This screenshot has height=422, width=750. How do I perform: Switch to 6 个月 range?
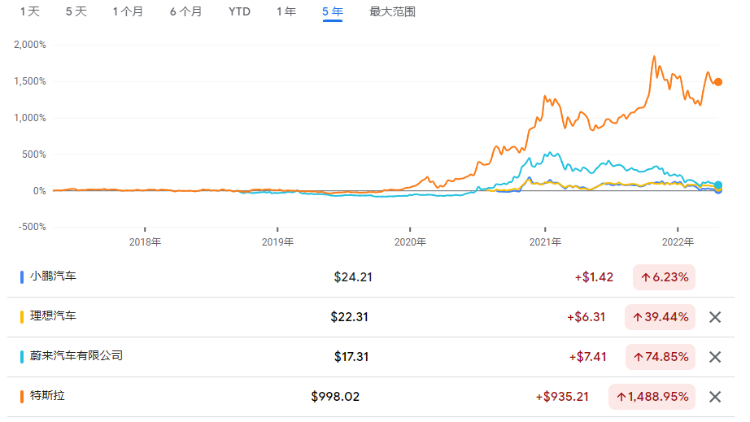pos(186,12)
